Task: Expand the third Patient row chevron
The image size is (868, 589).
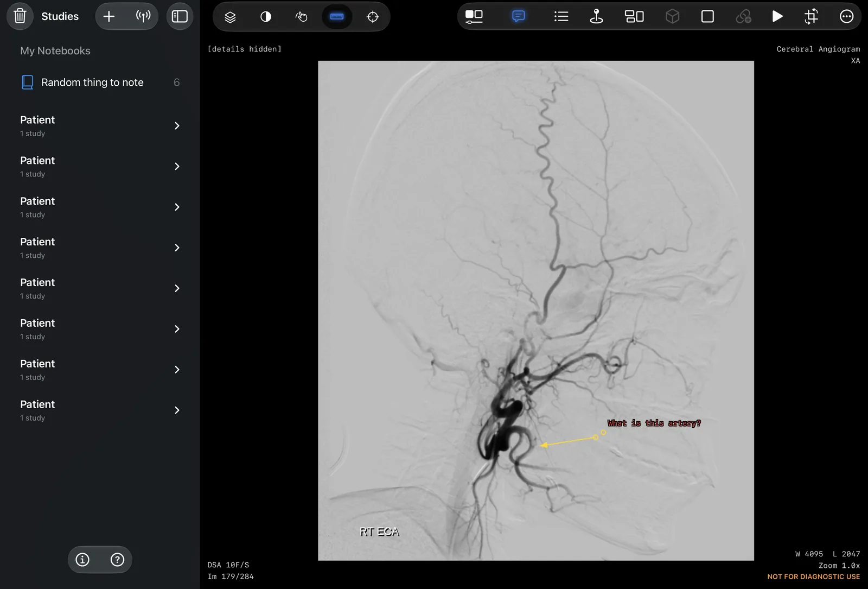Action: click(177, 207)
